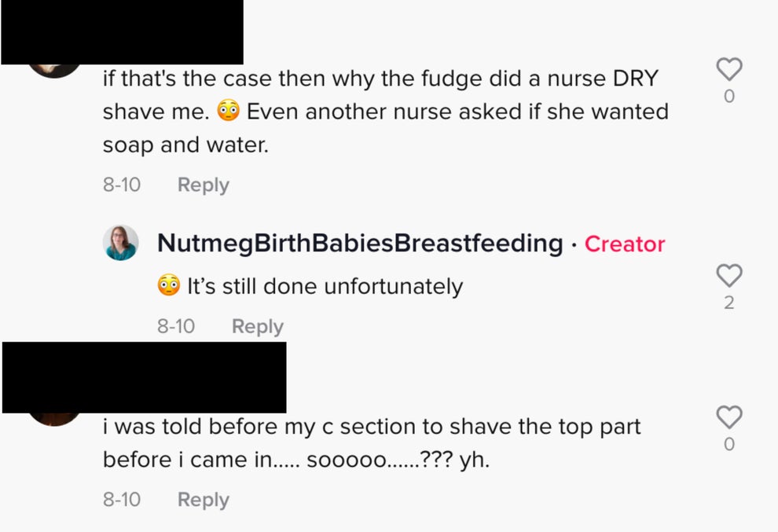Open NutmegBirthBabiesBreastfeeding's avatar picture

(x=121, y=244)
